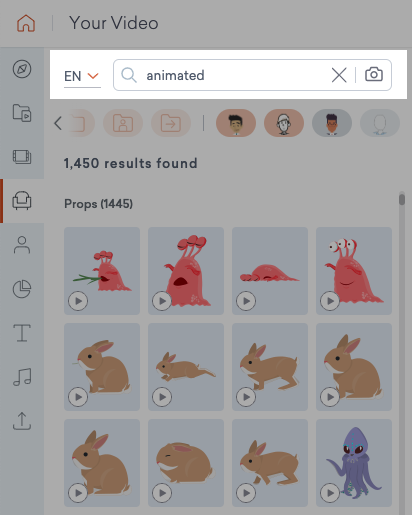The height and width of the screenshot is (515, 412).
Task: Open the Upload sidebar icon
Action: 22,421
